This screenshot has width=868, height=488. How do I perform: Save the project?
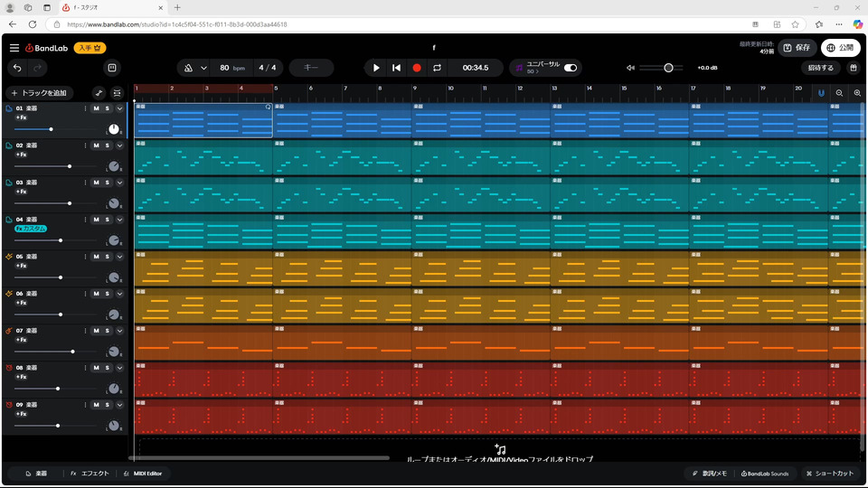point(797,48)
